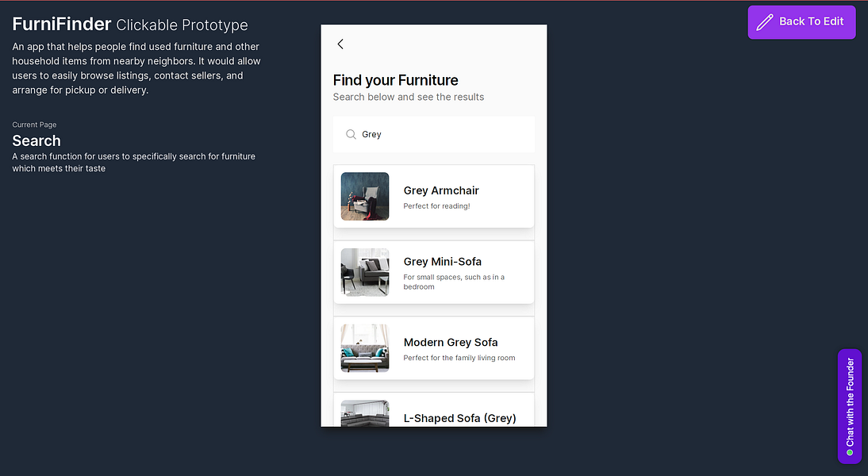Select the Grey Armchair listing title
Image resolution: width=868 pixels, height=476 pixels.
[x=441, y=190]
